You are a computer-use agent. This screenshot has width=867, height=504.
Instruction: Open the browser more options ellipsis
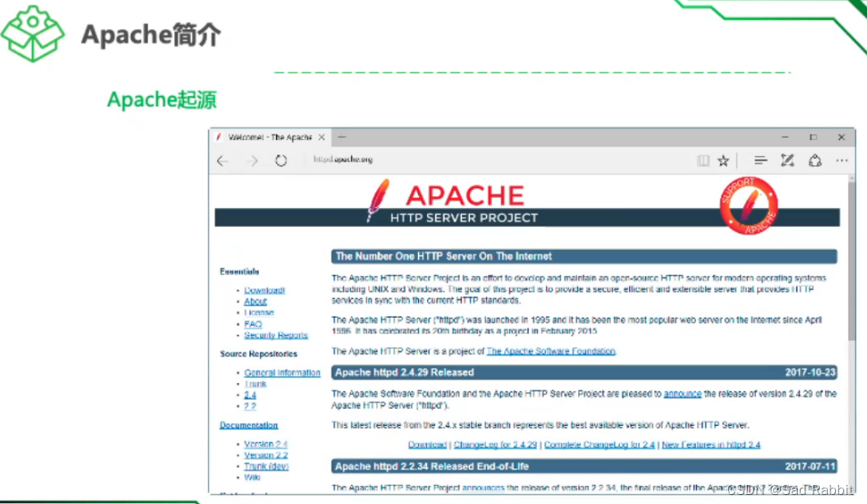point(842,160)
